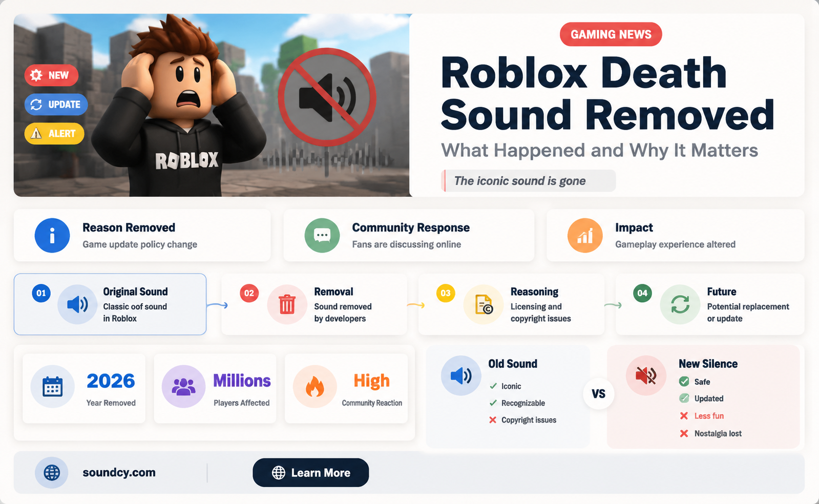The image size is (819, 504).
Task: Click the green refresh Future icon
Action: tap(680, 304)
